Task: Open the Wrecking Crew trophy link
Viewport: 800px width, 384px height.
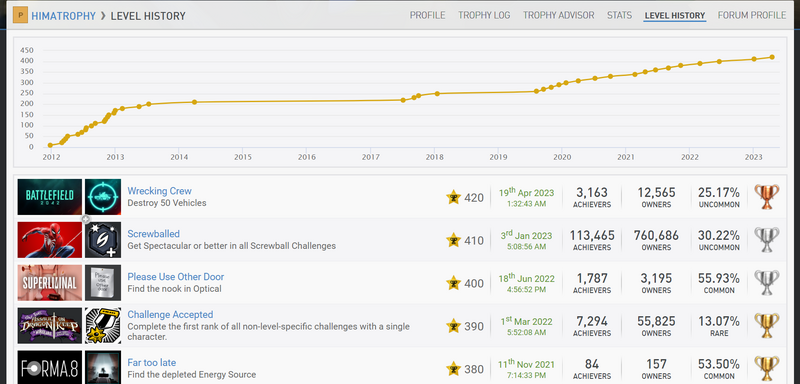Action: click(159, 191)
